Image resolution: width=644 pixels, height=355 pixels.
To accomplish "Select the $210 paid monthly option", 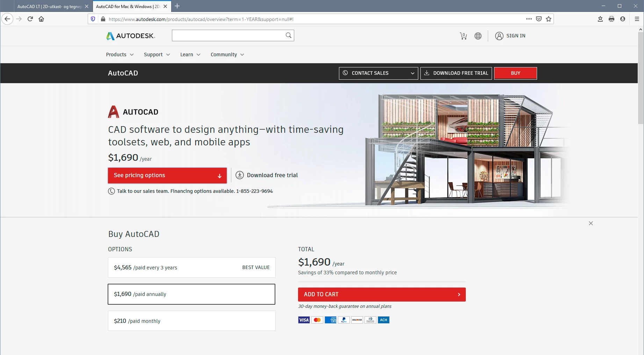I will coord(191,321).
